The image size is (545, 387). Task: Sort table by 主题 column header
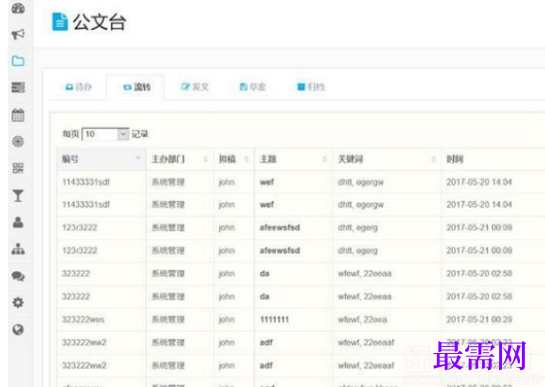[x=293, y=159]
